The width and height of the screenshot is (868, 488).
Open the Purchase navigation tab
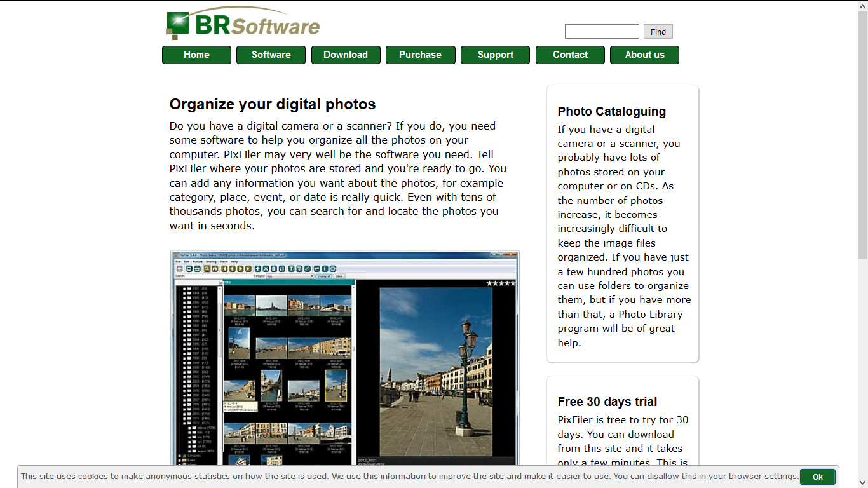(420, 55)
